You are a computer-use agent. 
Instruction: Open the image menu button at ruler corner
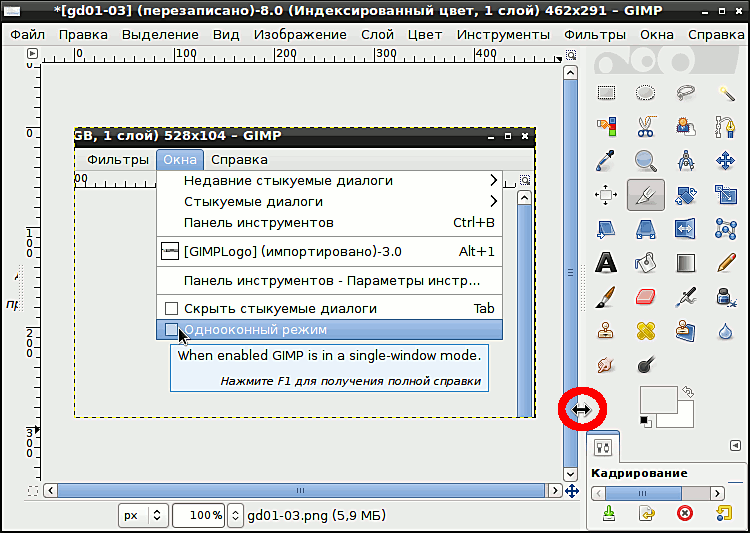tap(32, 54)
